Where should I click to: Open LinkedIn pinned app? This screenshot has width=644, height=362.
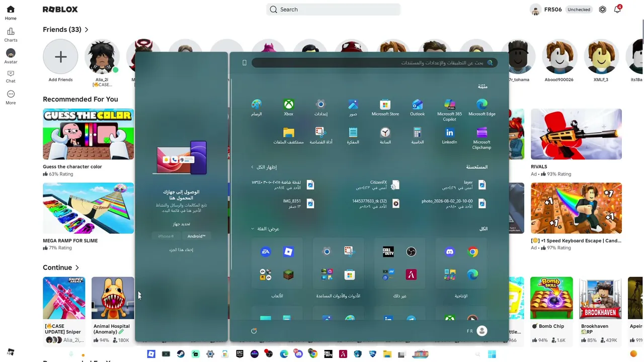tap(449, 136)
